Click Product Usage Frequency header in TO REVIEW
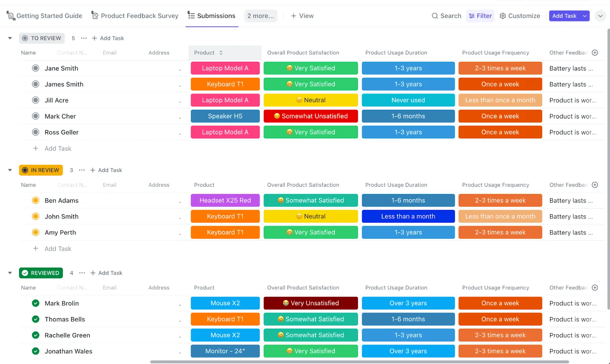Image resolution: width=610 pixels, height=364 pixels. pyautogui.click(x=496, y=53)
